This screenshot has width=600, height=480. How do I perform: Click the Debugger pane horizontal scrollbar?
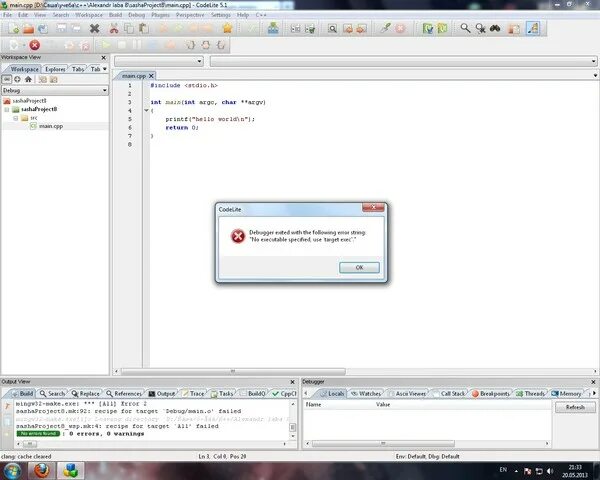click(383, 444)
